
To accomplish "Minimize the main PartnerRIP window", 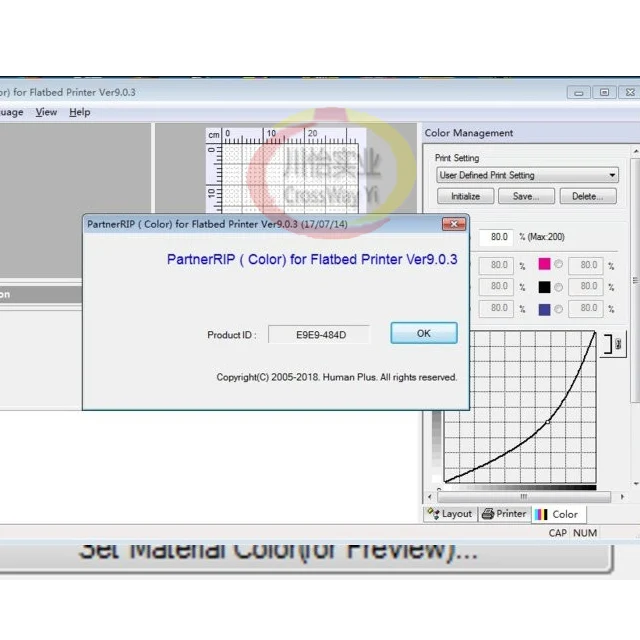I will pyautogui.click(x=578, y=92).
